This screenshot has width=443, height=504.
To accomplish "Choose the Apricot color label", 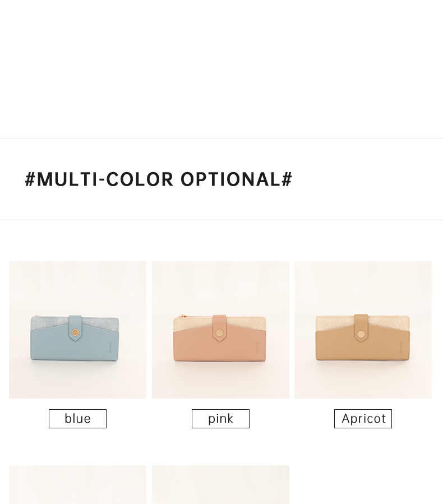I will pyautogui.click(x=363, y=419).
